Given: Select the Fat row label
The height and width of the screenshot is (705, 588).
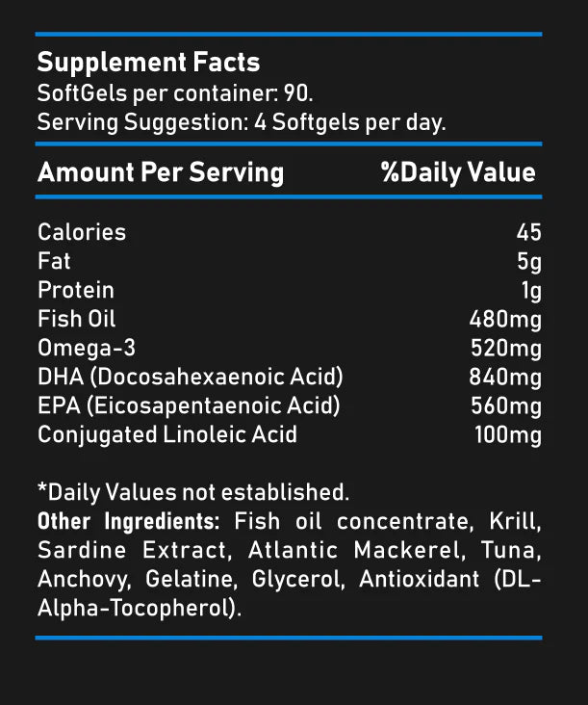Looking at the screenshot, I should click(x=54, y=261).
